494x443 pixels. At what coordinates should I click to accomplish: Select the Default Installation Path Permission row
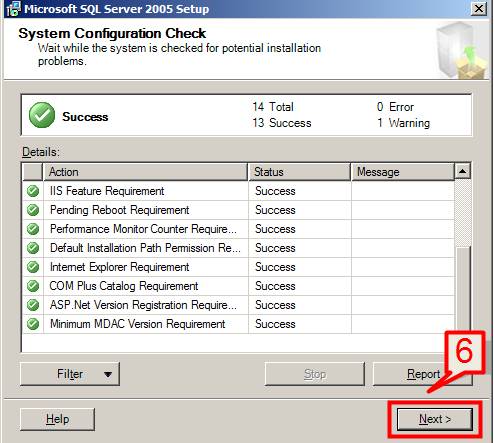[x=238, y=248]
